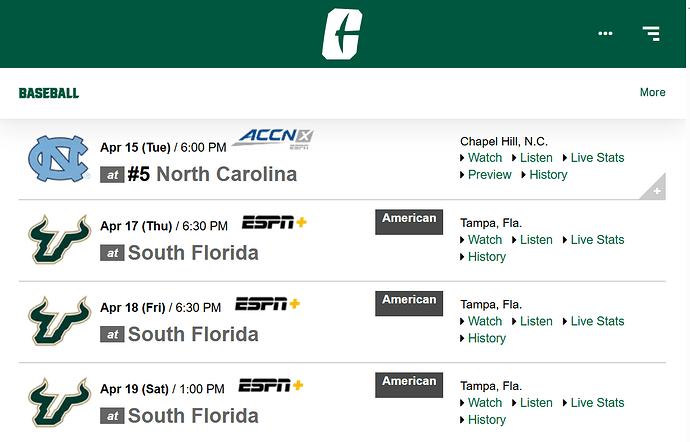Expand North Carolina game details plus corner
The height and width of the screenshot is (442, 690).
656,190
